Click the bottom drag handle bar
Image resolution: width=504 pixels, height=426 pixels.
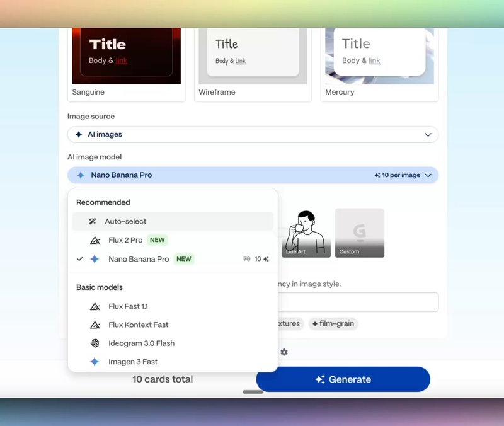253,392
